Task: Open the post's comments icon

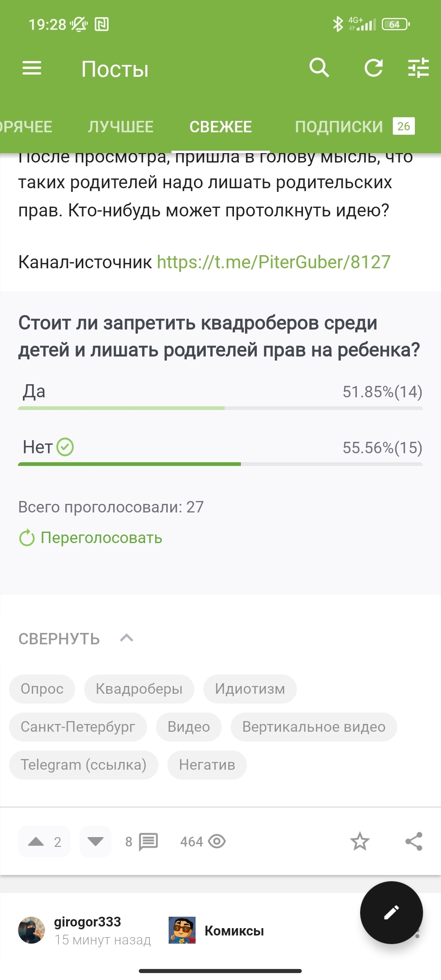Action: point(148,842)
